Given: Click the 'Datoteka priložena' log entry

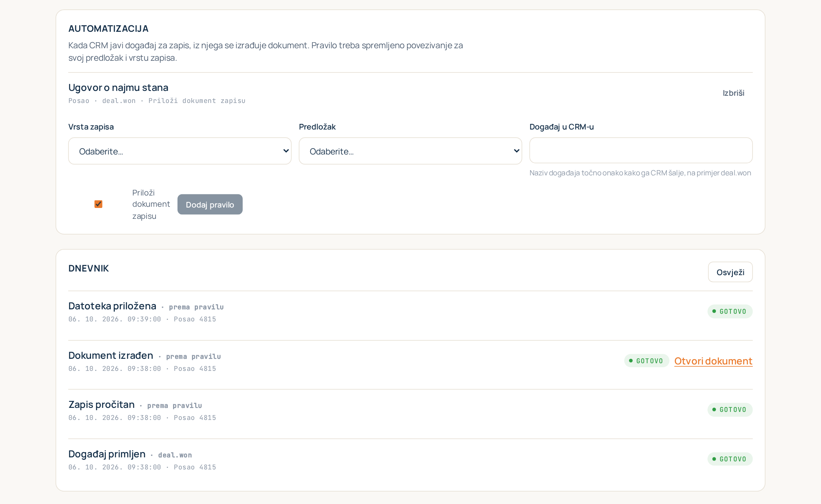Looking at the screenshot, I should point(410,316).
